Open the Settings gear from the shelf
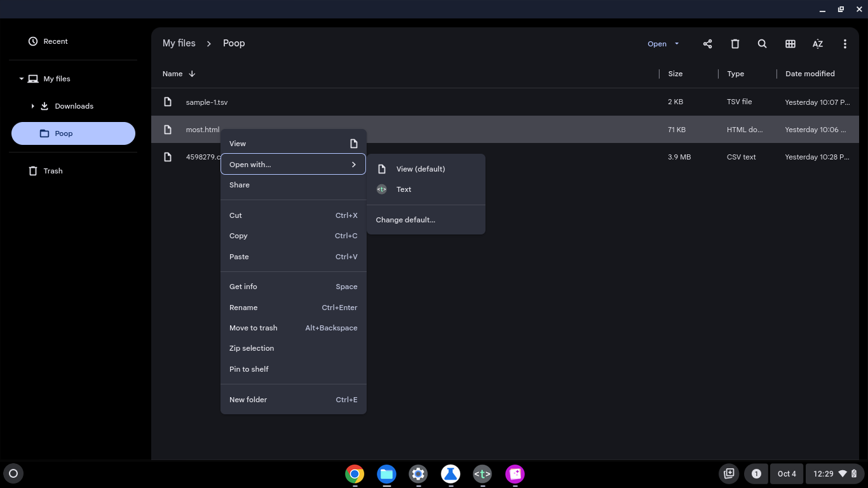This screenshot has height=488, width=868. pyautogui.click(x=418, y=474)
